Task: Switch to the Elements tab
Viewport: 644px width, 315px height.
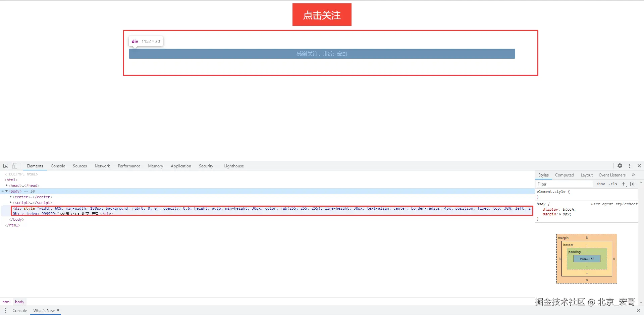Action: click(35, 166)
